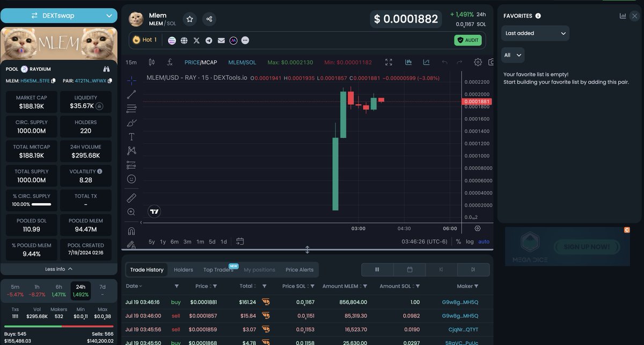Open favorites chart view icon
The image size is (644, 345).
tap(623, 16)
